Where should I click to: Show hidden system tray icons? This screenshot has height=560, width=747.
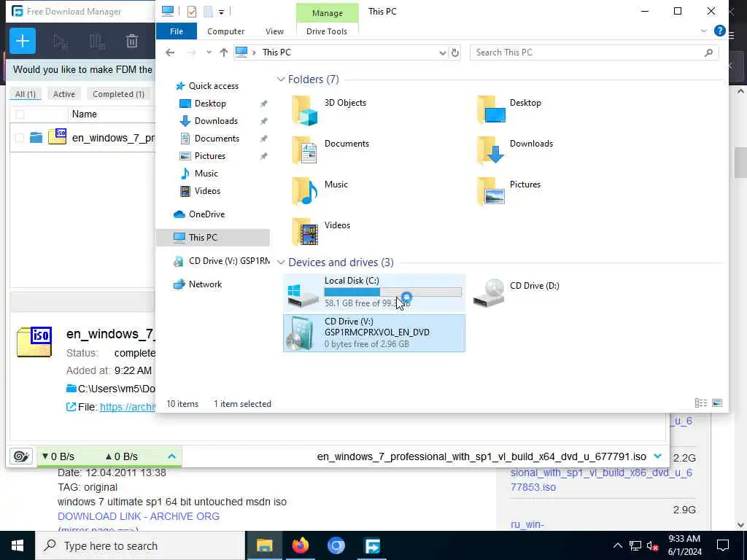(x=617, y=545)
